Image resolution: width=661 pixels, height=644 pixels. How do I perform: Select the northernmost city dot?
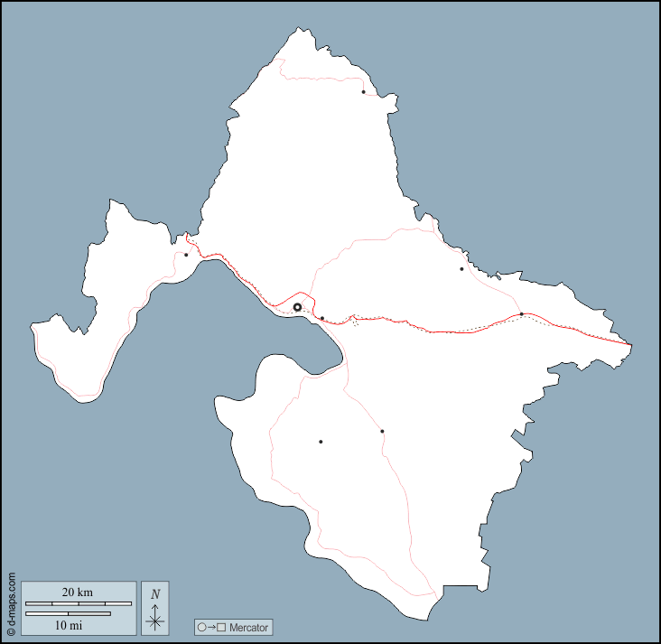coord(364,92)
